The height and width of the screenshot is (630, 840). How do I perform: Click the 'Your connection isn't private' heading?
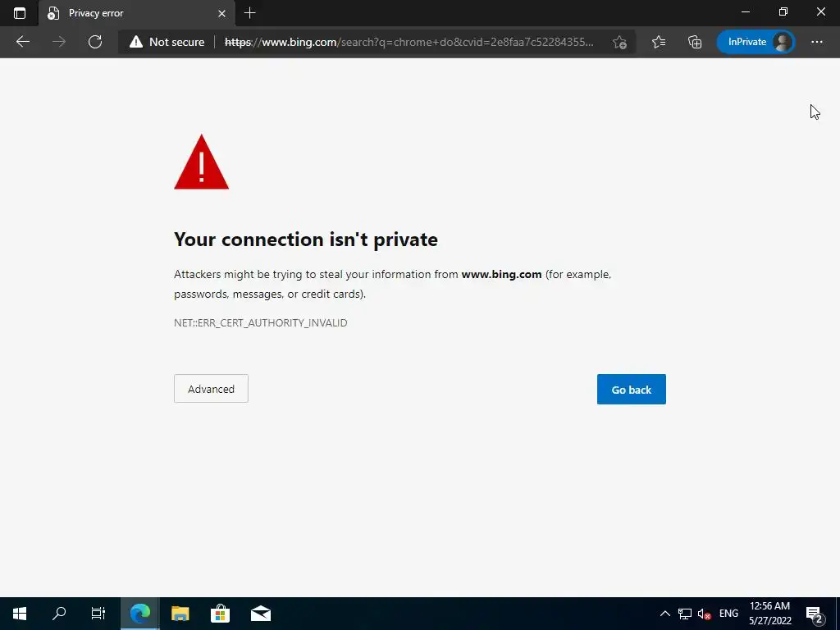pos(306,240)
